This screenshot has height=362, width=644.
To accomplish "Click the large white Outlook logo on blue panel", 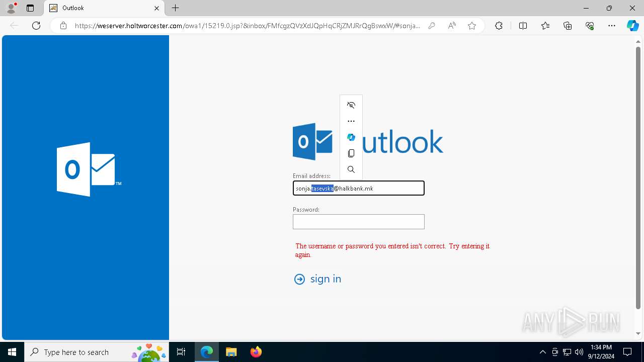I will tap(89, 169).
